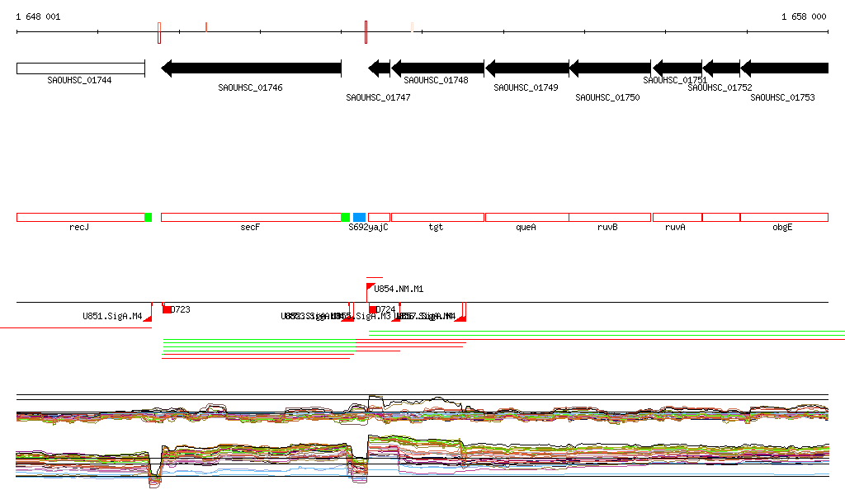Select the tgt gene annotation box
The height and width of the screenshot is (504, 845).
[x=437, y=217]
